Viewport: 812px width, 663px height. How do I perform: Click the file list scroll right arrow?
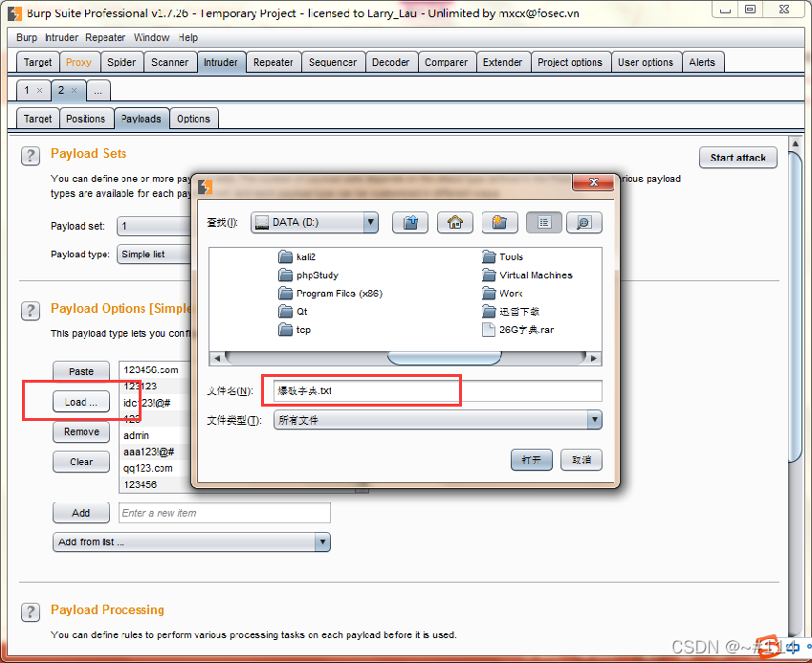[x=594, y=359]
